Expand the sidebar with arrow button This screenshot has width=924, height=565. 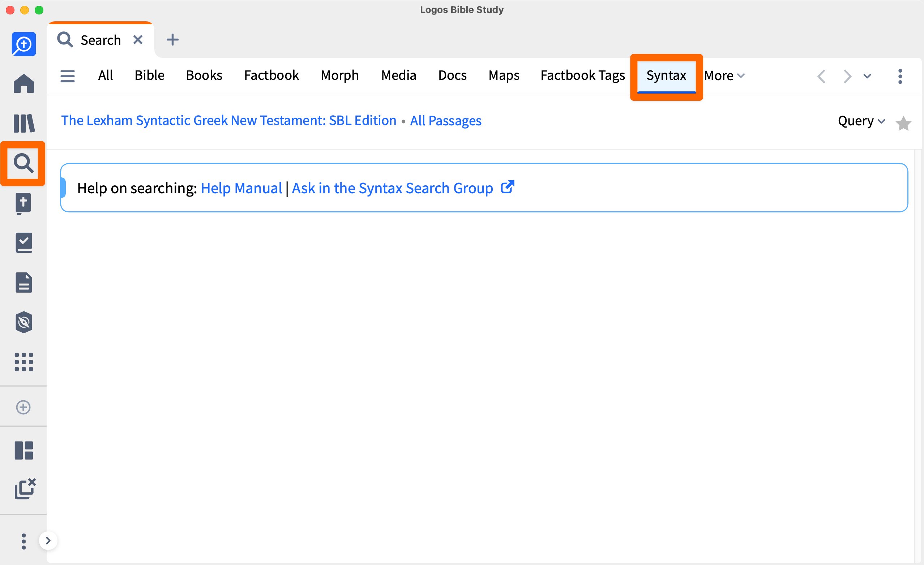[48, 541]
